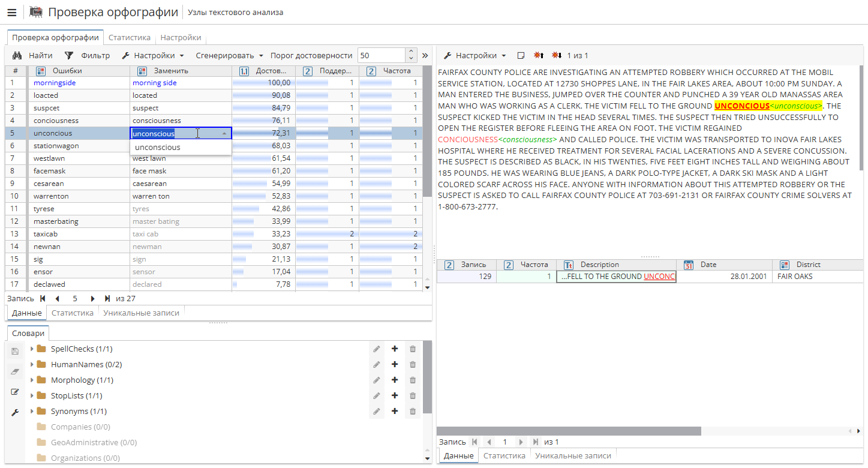
Task: Sort records by Date column header
Action: (x=724, y=265)
